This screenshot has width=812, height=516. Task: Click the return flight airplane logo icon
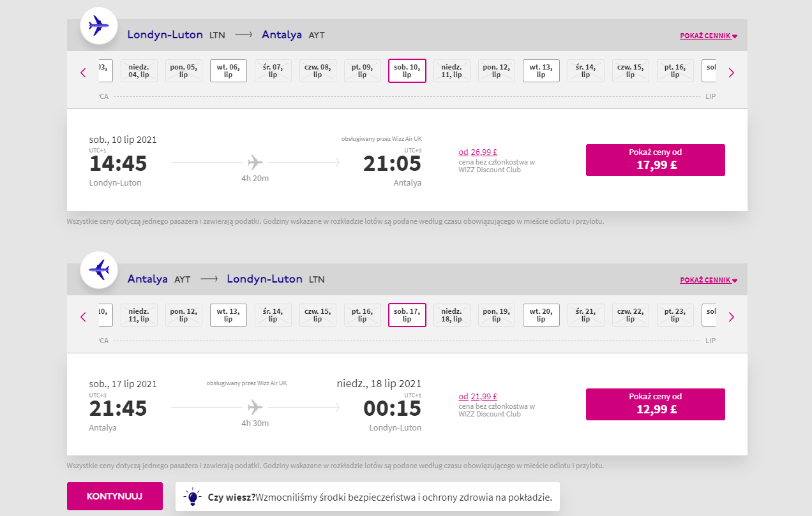click(99, 270)
